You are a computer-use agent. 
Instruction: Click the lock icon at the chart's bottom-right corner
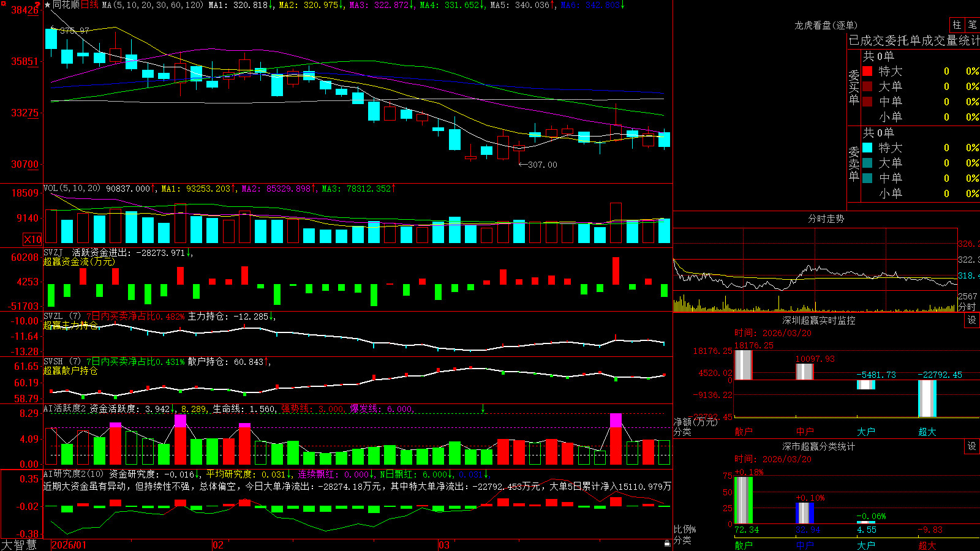[668, 544]
